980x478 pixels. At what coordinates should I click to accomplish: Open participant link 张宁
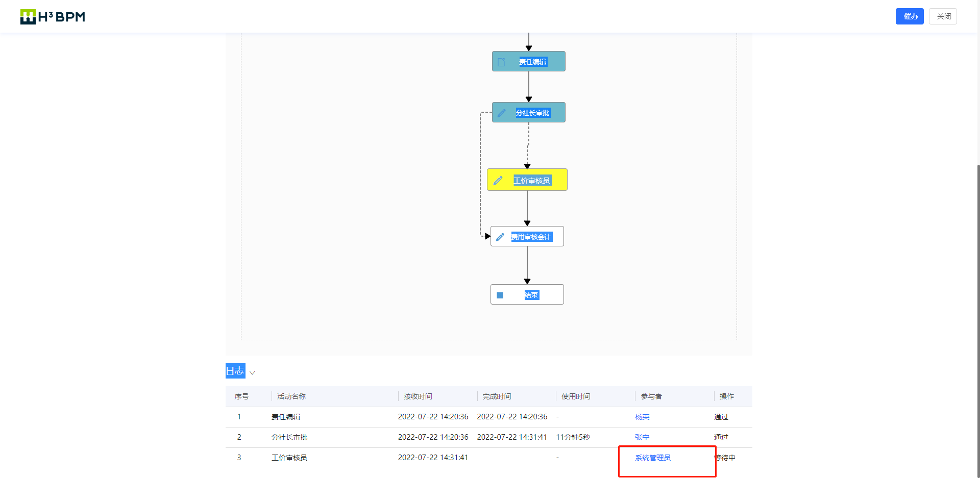pos(642,437)
